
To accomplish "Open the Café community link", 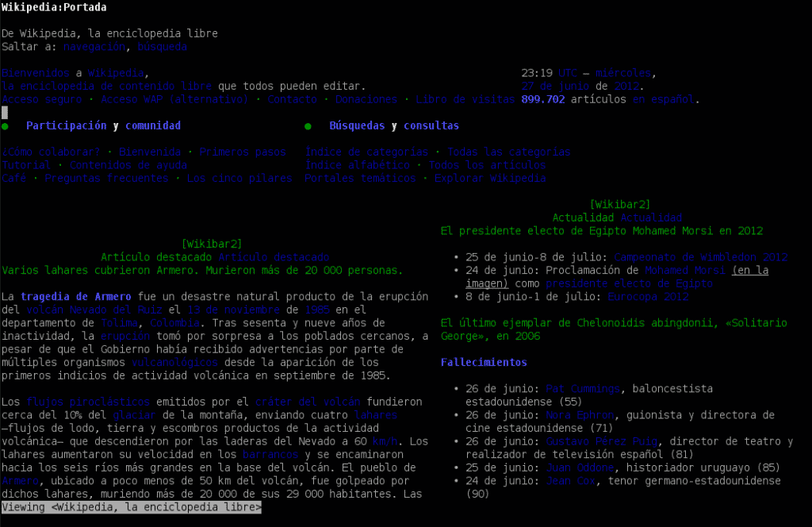I will [x=13, y=178].
